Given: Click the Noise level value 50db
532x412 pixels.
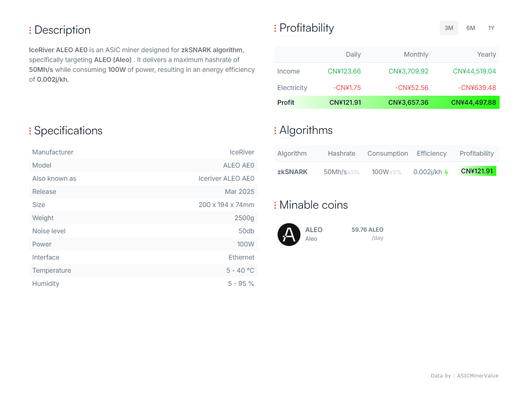Looking at the screenshot, I should 246,231.
